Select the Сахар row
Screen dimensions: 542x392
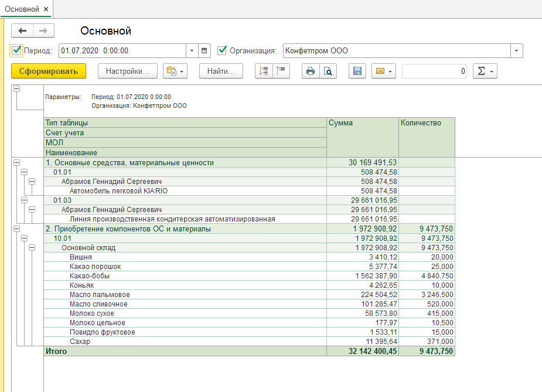pyautogui.click(x=249, y=341)
